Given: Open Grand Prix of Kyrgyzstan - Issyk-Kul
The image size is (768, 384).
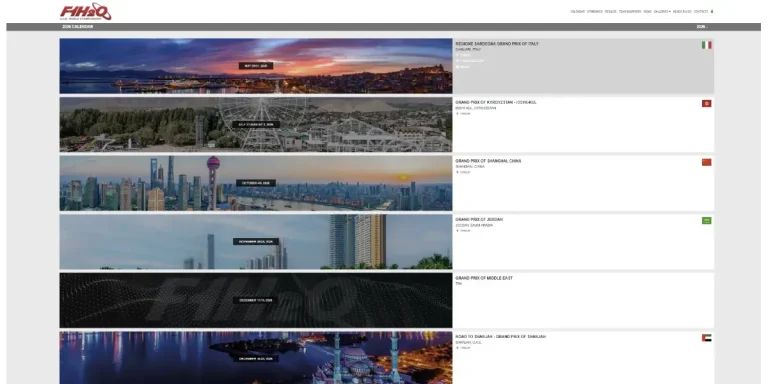Looking at the screenshot, I should point(496,102).
